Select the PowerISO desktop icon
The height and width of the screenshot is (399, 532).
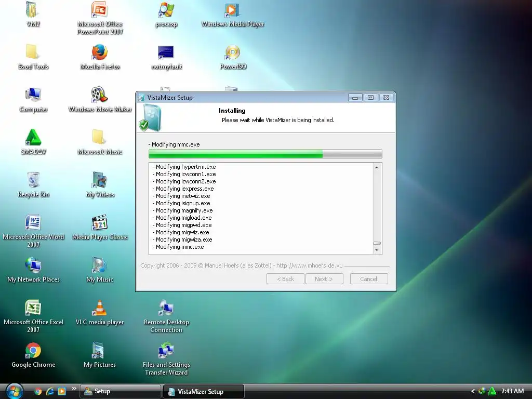[232, 57]
